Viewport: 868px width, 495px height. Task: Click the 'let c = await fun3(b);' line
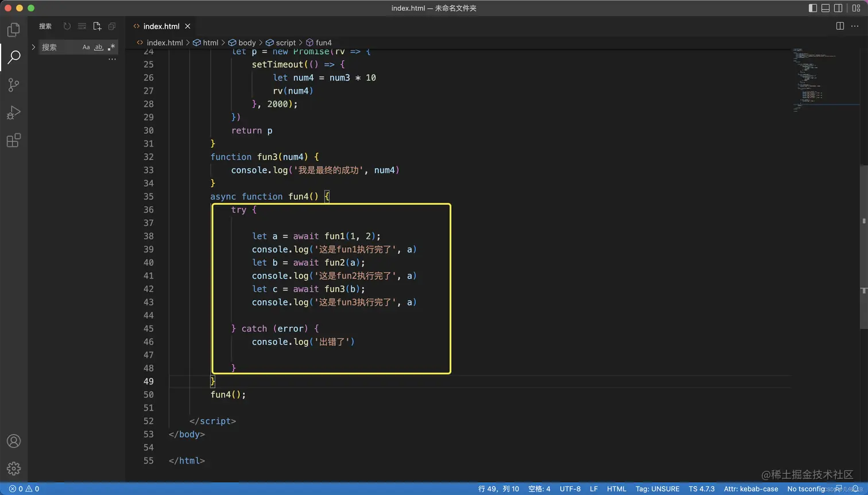(308, 289)
